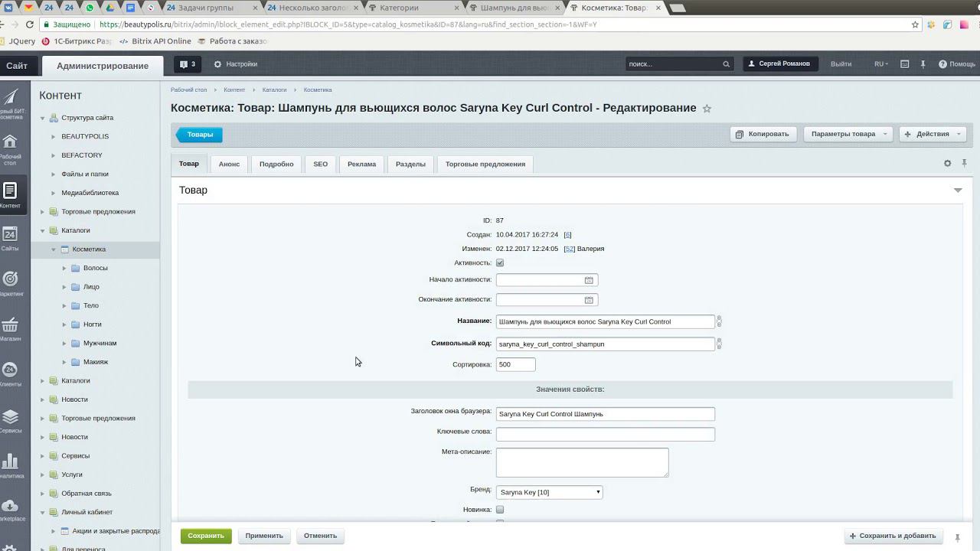Click the link icon beside Символьный код
The width and height of the screenshot is (980, 551).
tap(719, 344)
